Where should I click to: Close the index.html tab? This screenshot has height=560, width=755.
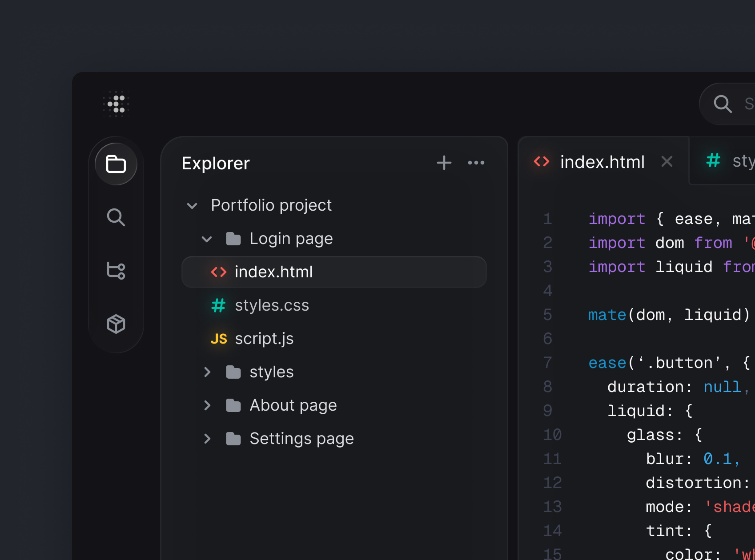point(667,161)
